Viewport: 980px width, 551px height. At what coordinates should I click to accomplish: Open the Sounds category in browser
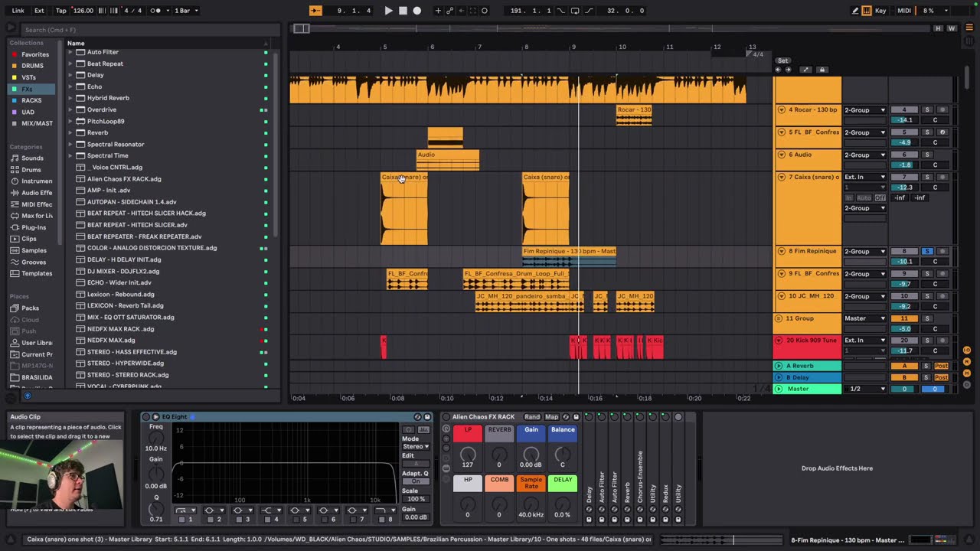[32, 158]
